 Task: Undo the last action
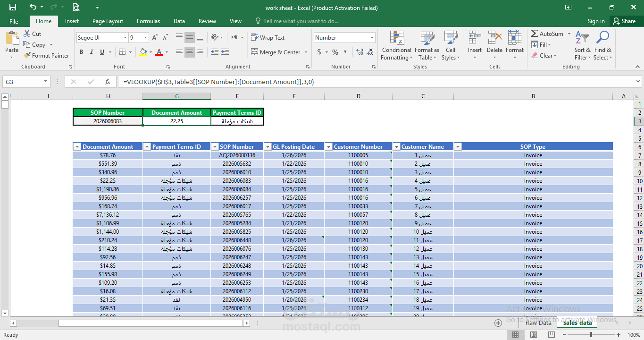tap(33, 7)
